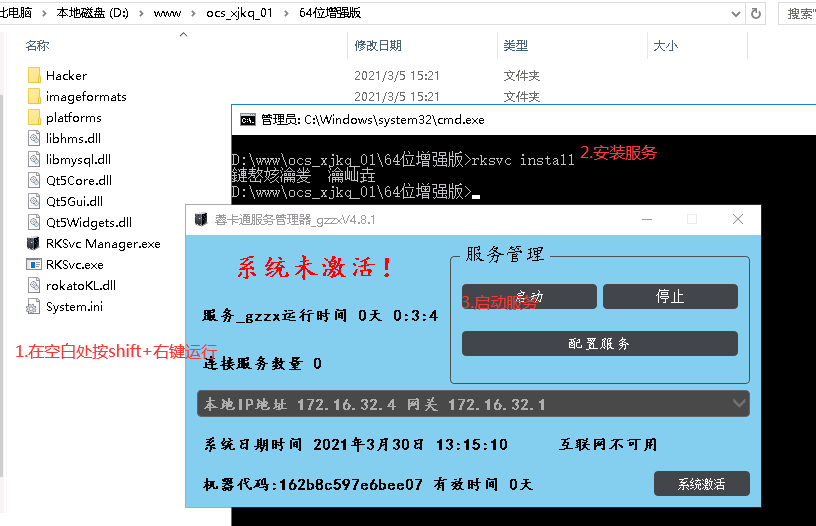Open the imageformats folder icon
This screenshot has height=526, width=816.
tap(34, 96)
